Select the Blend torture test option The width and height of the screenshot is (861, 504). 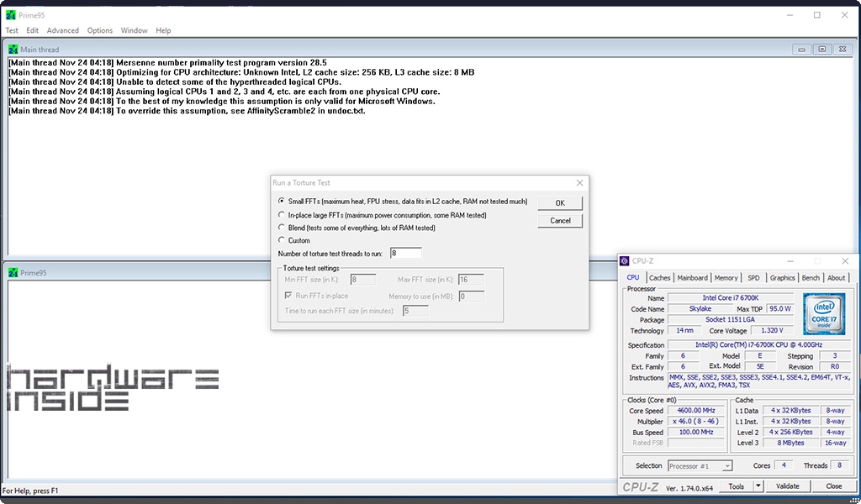tap(281, 228)
